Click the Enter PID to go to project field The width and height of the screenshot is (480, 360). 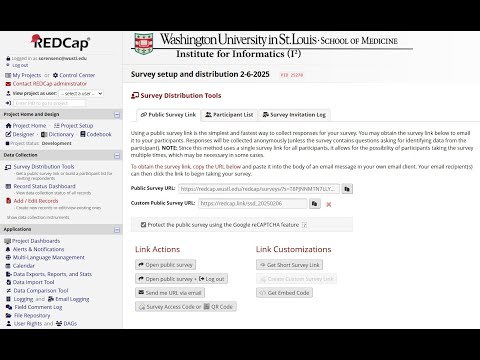pos(49,103)
